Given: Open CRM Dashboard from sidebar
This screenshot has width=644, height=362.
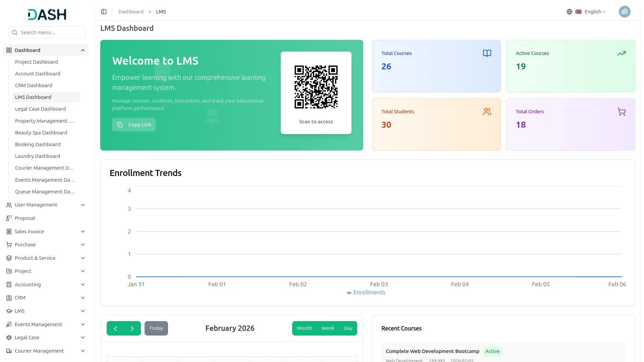Looking at the screenshot, I should [x=34, y=85].
